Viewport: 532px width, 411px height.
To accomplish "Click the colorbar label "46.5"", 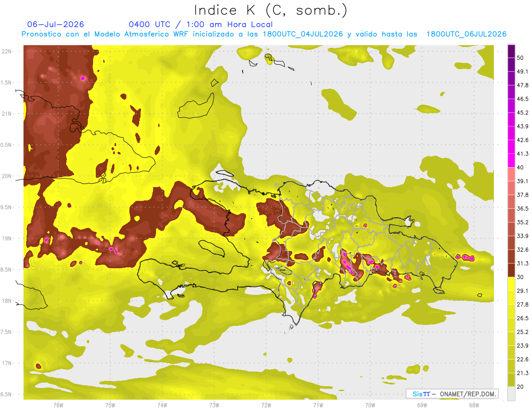I will tap(523, 99).
